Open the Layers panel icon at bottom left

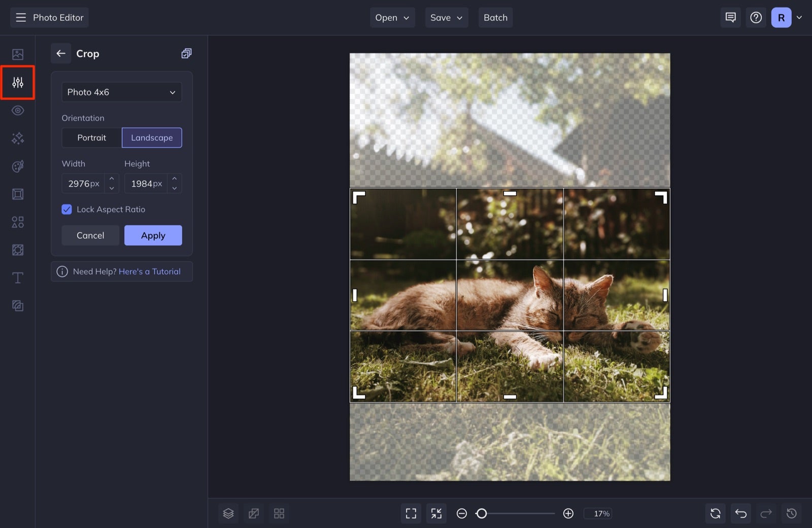coord(228,513)
